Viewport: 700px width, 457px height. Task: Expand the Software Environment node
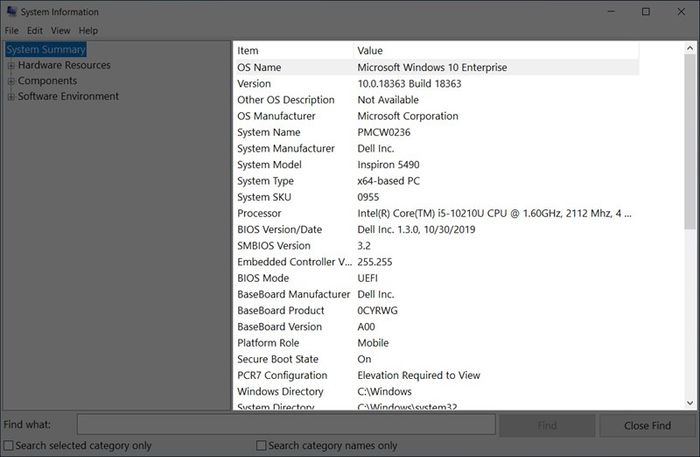point(11,97)
